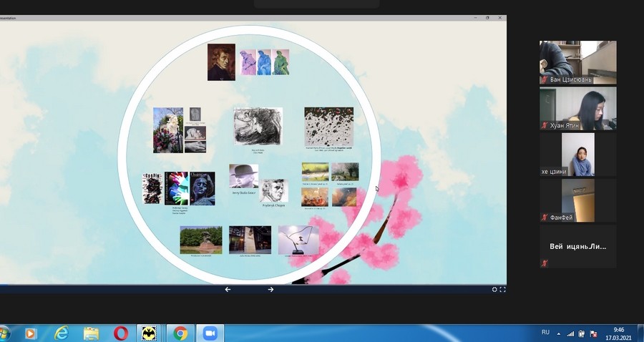This screenshot has height=342, width=644.
Task: Select the video tile of Хуан Ятин
Action: 577,109
